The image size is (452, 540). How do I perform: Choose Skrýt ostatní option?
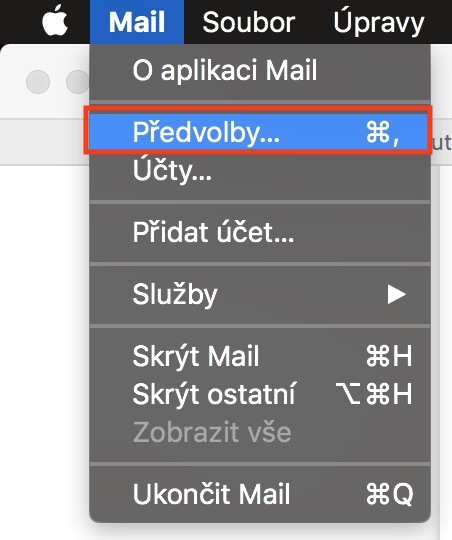click(x=260, y=394)
